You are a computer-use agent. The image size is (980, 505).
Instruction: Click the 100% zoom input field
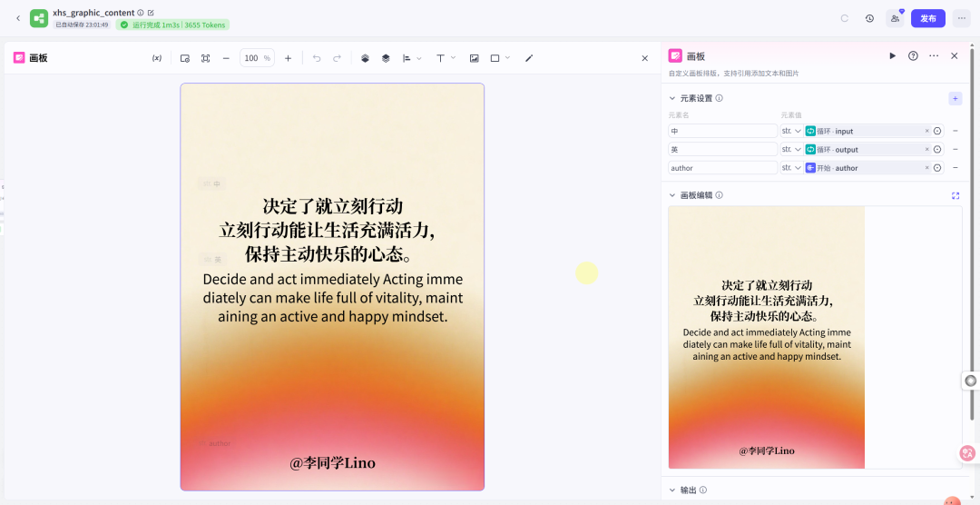(x=257, y=58)
